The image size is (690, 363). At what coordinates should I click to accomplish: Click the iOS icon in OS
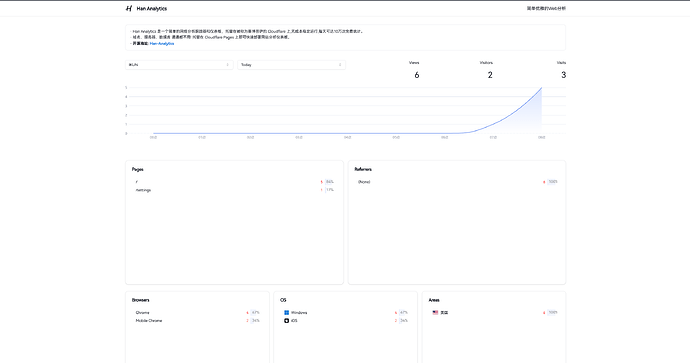pos(286,321)
